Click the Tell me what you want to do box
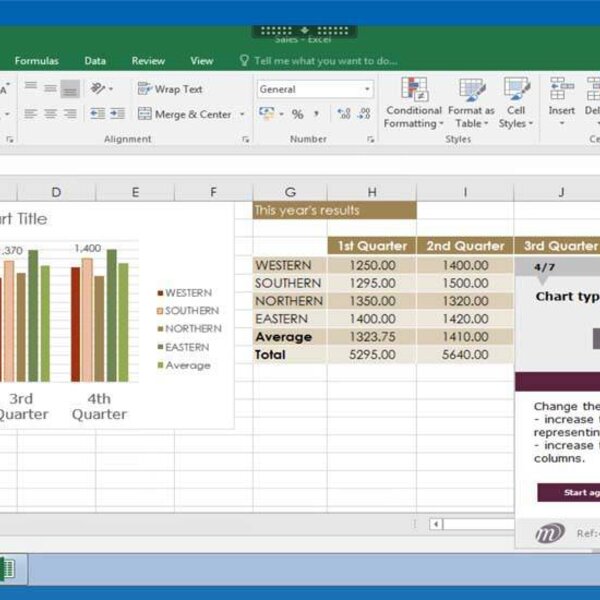The image size is (600, 600). (x=318, y=61)
